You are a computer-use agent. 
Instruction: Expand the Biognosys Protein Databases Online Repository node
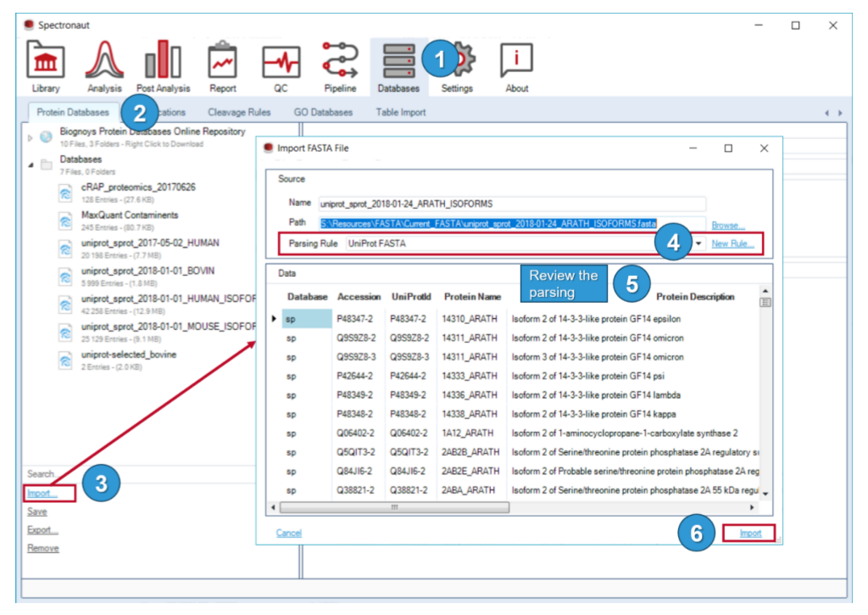[x=31, y=137]
